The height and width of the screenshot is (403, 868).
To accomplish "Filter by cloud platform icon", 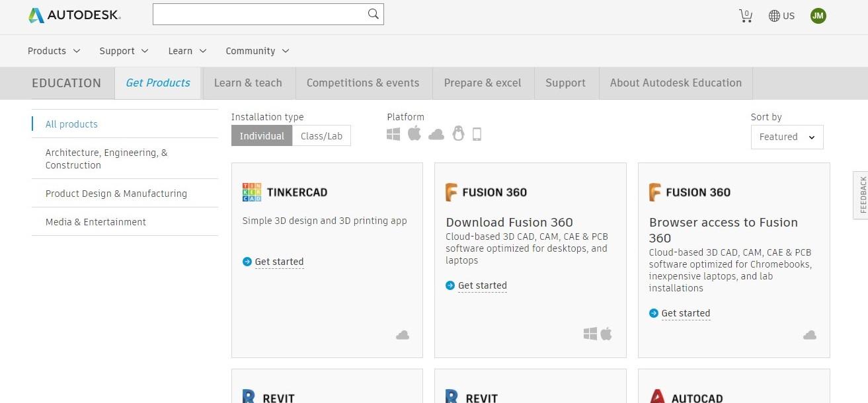I will click(x=436, y=135).
